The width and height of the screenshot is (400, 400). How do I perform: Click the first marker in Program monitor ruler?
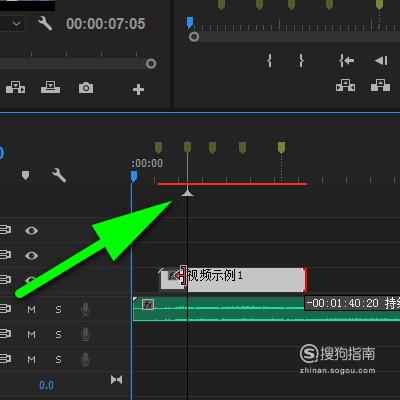[221, 4]
